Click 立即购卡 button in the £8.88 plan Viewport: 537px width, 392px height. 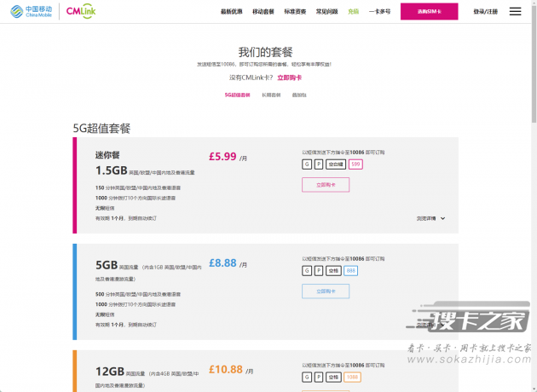pyautogui.click(x=326, y=291)
